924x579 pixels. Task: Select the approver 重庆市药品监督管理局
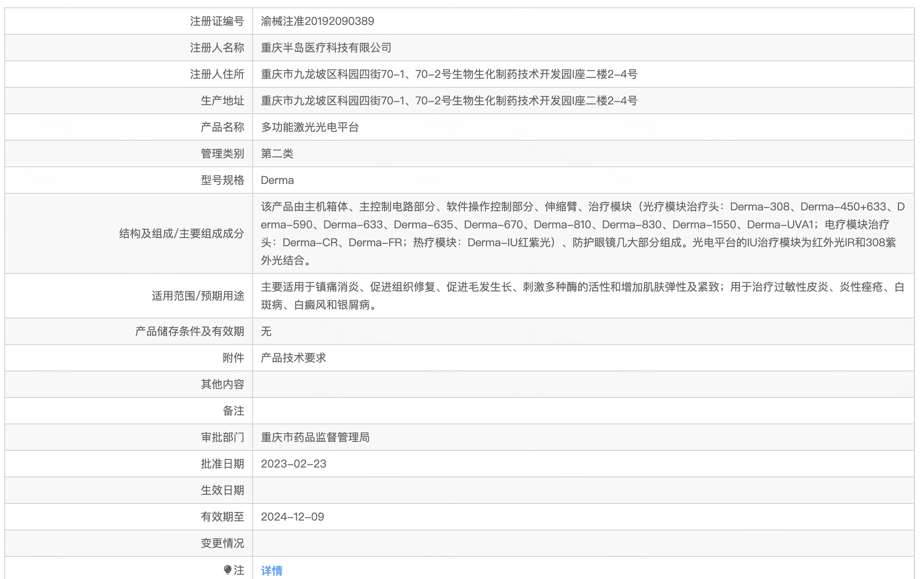point(315,437)
